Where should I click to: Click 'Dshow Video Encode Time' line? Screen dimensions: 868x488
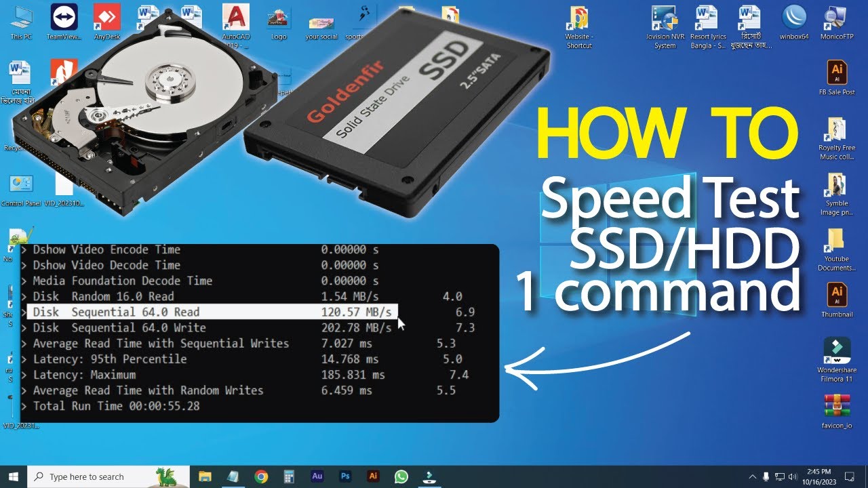pyautogui.click(x=107, y=249)
